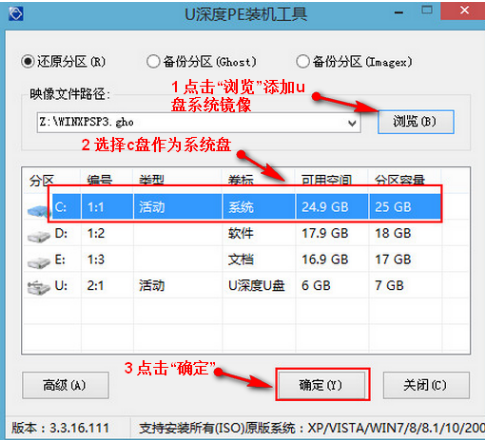The image size is (490, 444).
Task: Click the E: drive disk icon
Action: [x=38, y=263]
